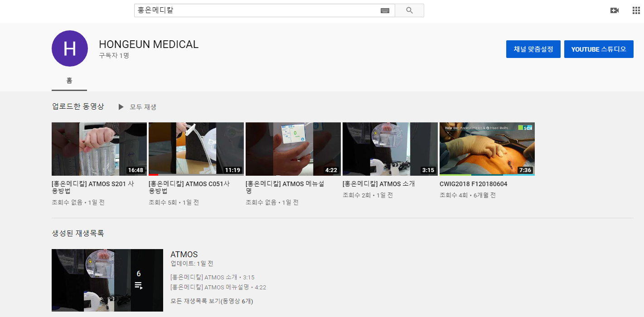Click the 7:36 duration badge
This screenshot has width=644, height=317.
(525, 170)
